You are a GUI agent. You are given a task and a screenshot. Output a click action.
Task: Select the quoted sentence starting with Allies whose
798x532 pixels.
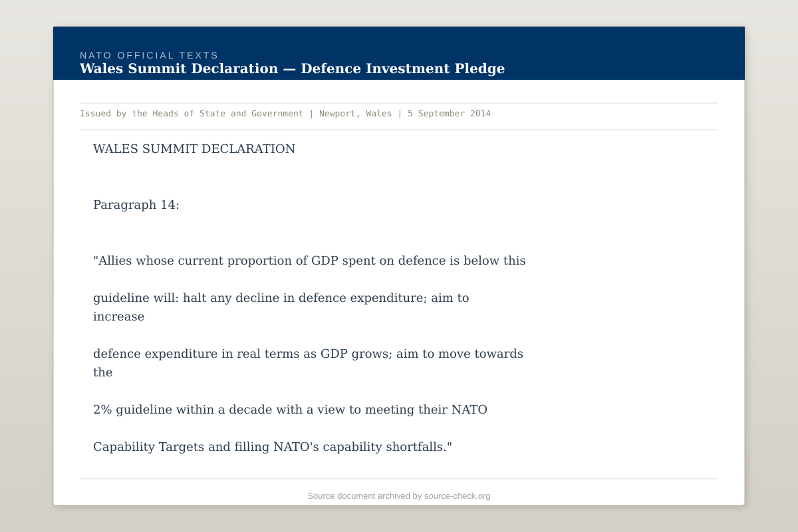pos(309,260)
